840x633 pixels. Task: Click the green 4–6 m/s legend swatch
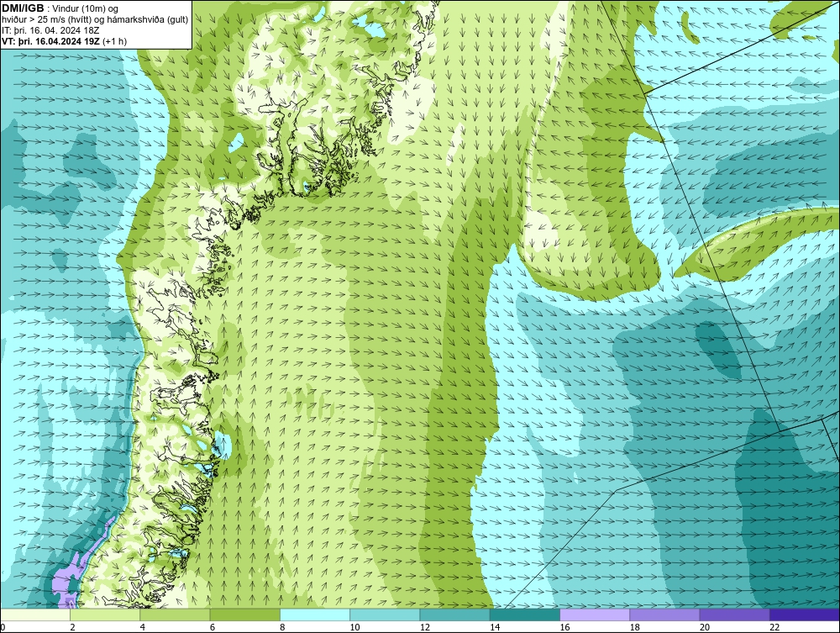[176, 615]
